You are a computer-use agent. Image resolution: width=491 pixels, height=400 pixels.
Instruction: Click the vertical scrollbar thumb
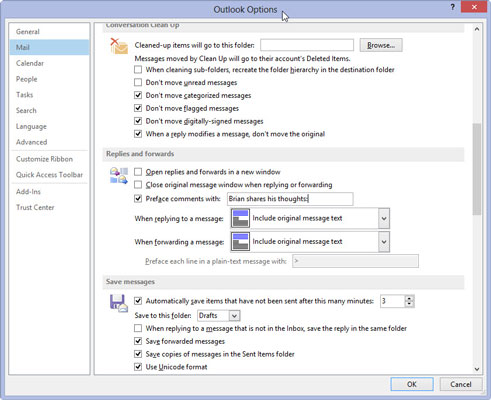(x=477, y=169)
